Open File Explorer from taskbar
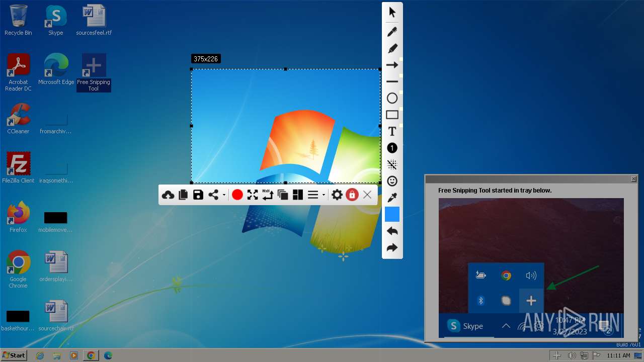 [57, 355]
